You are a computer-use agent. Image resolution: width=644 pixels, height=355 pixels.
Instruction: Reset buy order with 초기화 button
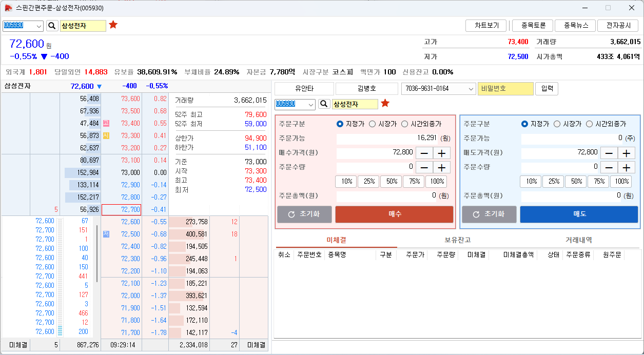click(x=304, y=214)
